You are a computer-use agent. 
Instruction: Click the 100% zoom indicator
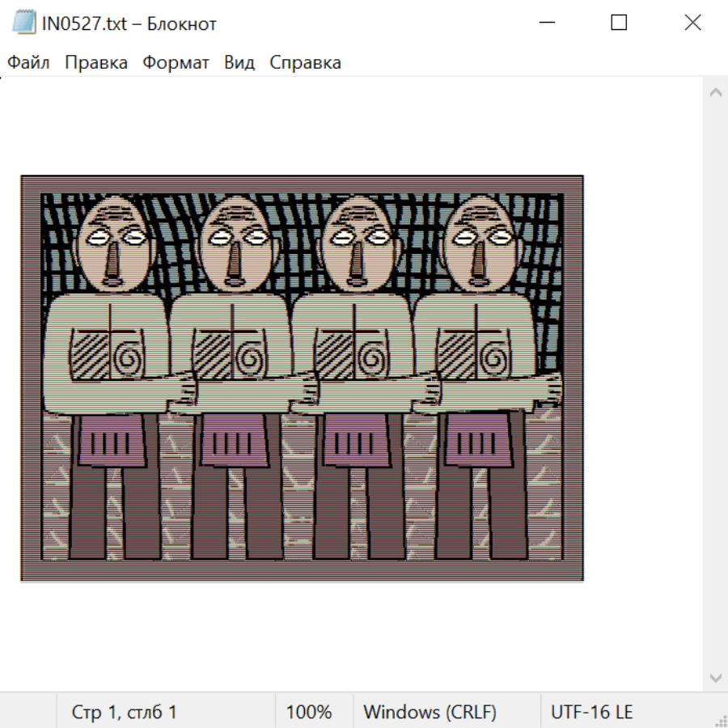309,713
